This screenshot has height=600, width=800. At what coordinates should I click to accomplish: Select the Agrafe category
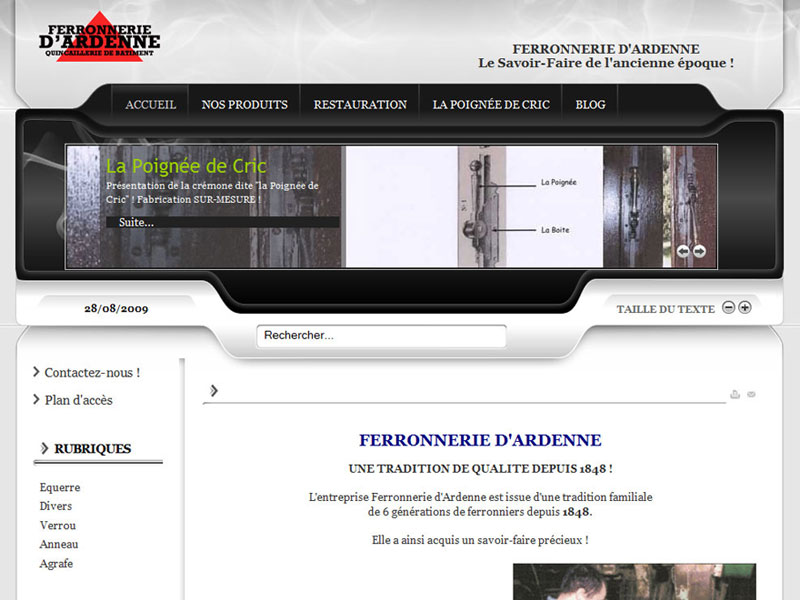[56, 564]
